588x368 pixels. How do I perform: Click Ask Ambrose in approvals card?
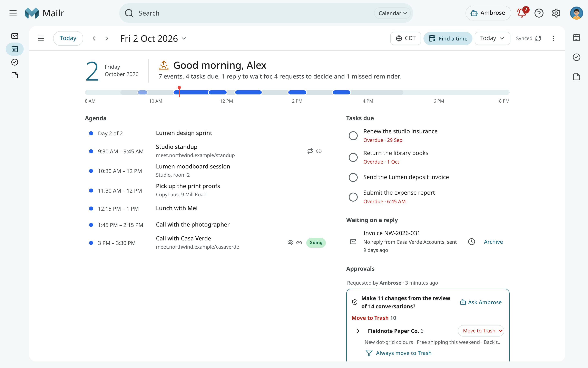pyautogui.click(x=481, y=302)
